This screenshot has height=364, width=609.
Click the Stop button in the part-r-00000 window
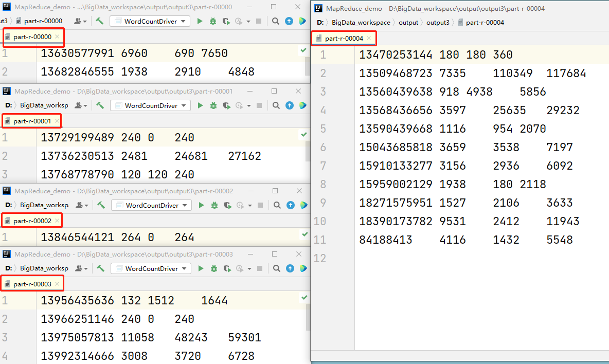[259, 21]
